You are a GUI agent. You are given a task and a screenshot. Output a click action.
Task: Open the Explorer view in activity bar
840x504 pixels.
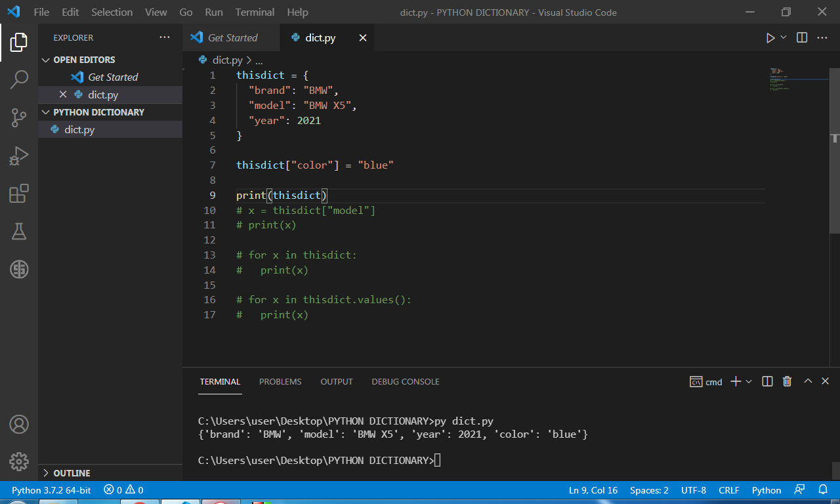click(19, 43)
